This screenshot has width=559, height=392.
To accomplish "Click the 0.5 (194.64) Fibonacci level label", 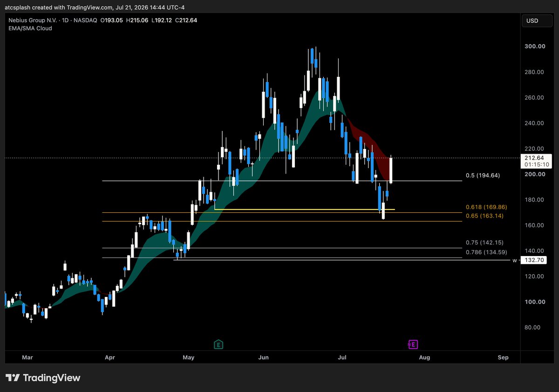I will (483, 176).
